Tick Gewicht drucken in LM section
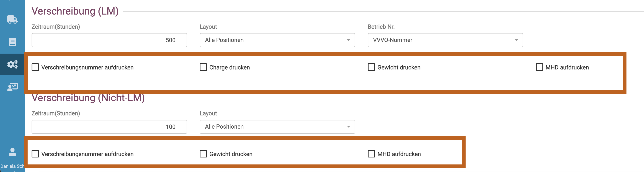 pos(371,67)
